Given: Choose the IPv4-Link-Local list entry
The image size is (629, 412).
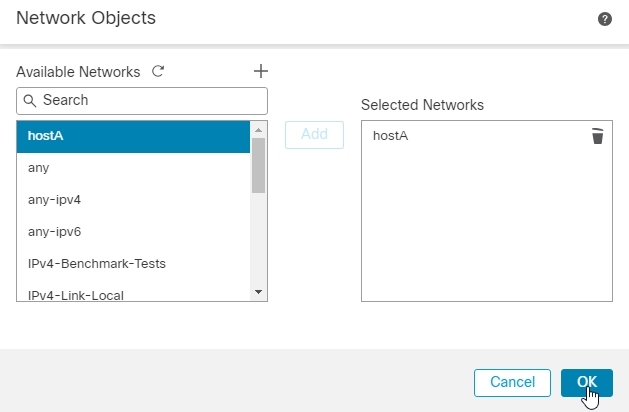Looking at the screenshot, I should [132, 294].
